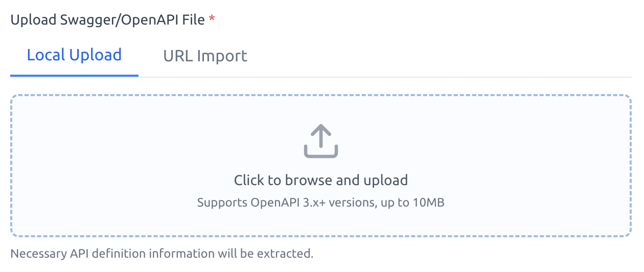Open file browser via the upload icon
The image size is (644, 272).
tap(321, 141)
